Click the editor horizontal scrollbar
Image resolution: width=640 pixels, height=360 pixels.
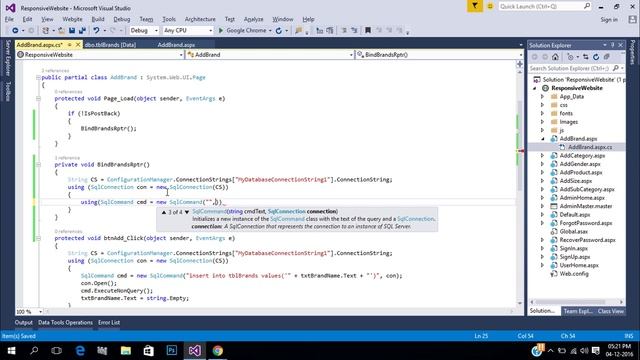279,311
